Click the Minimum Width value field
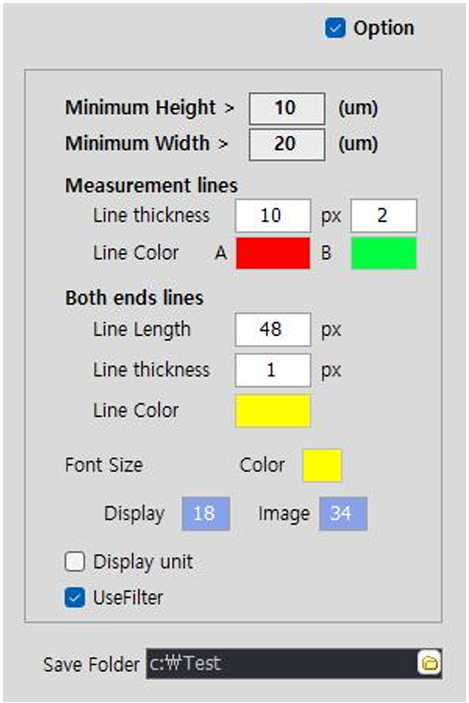Viewport: 469px width, 703px height. (287, 144)
